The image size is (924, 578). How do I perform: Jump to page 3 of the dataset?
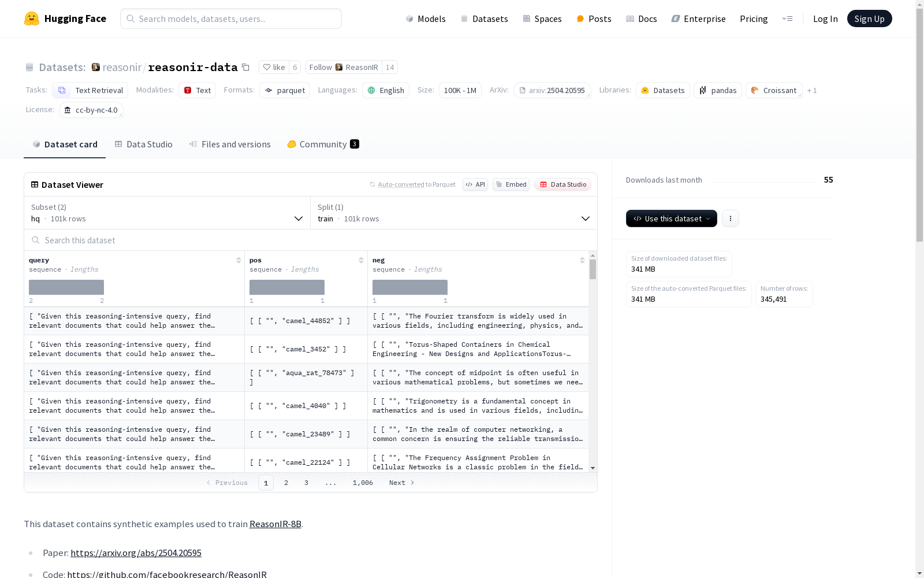pyautogui.click(x=306, y=483)
